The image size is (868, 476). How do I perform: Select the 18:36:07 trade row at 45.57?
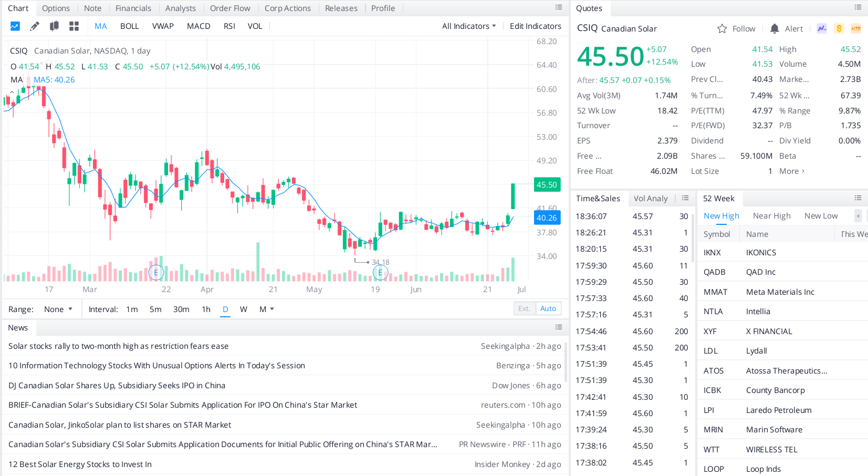pyautogui.click(x=632, y=216)
